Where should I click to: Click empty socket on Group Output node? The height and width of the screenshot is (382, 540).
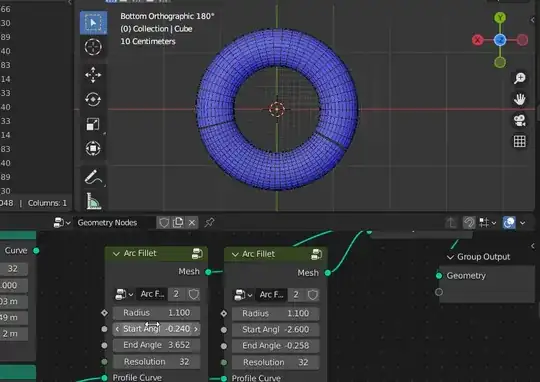click(439, 292)
